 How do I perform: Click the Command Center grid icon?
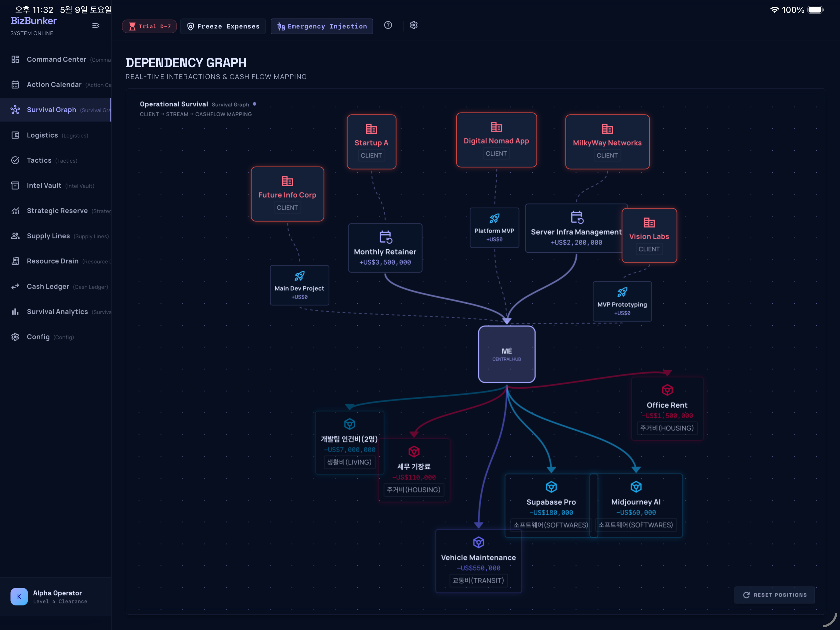point(15,59)
